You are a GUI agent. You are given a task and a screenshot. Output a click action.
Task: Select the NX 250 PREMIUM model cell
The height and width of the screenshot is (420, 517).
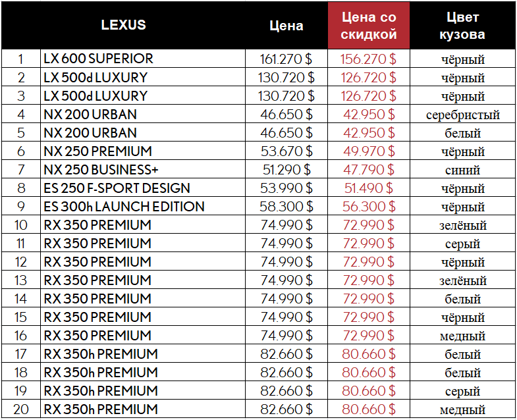[x=97, y=151]
